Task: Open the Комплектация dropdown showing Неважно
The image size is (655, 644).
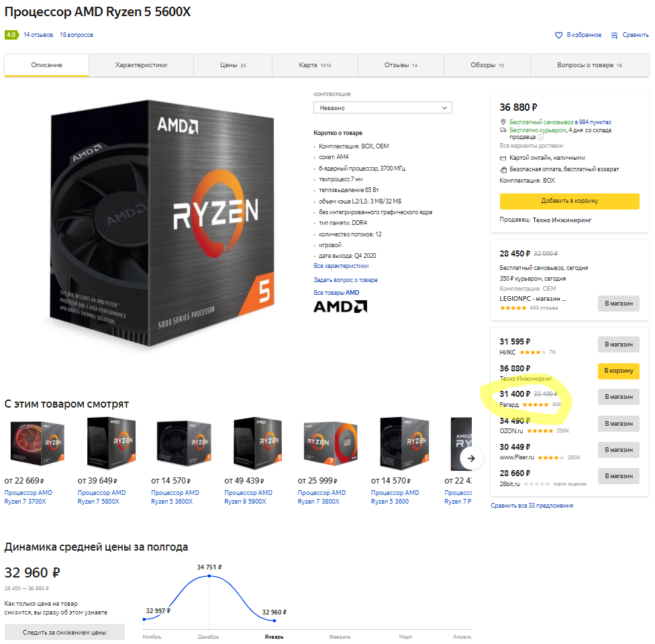Action: [x=383, y=108]
